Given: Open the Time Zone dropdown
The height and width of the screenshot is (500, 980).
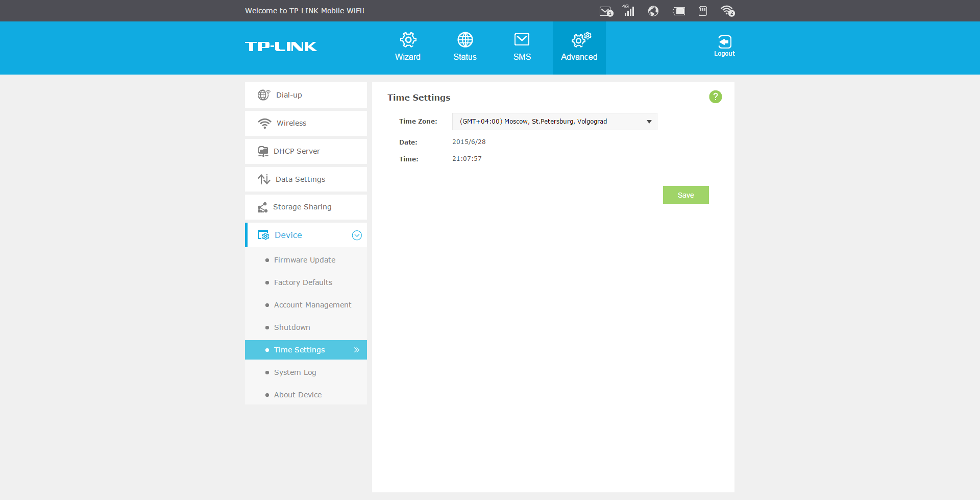Looking at the screenshot, I should click(x=555, y=122).
